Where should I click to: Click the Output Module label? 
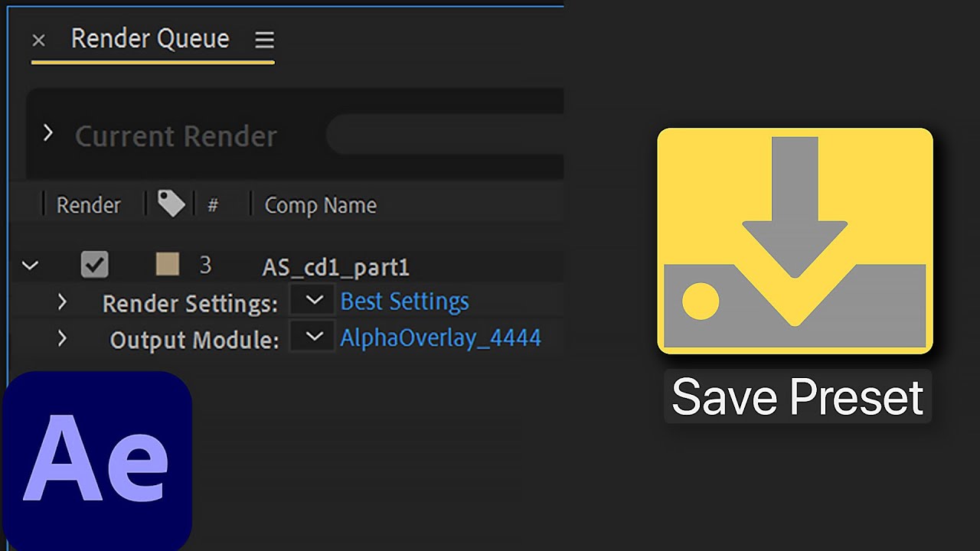coord(194,340)
